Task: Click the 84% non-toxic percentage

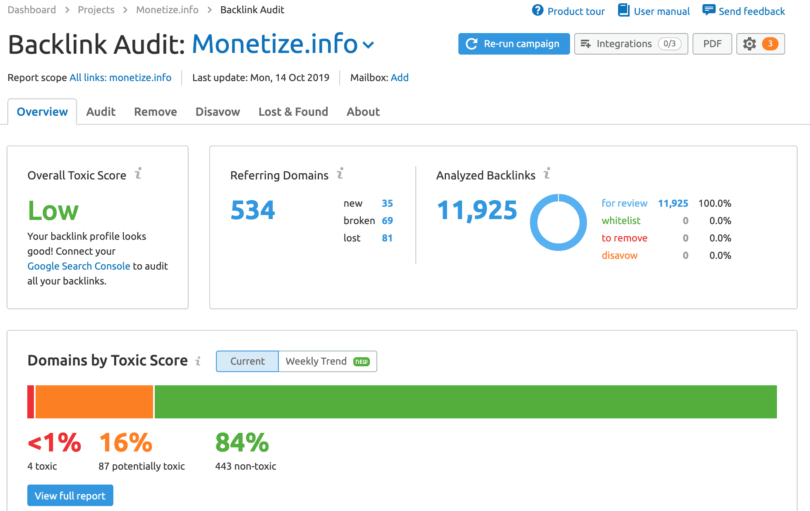Action: point(242,443)
